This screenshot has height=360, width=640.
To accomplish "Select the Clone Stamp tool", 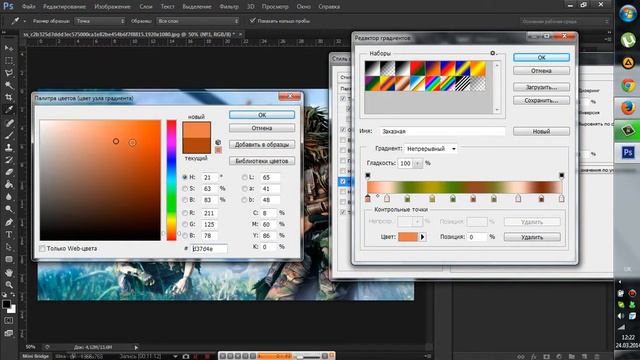I will (x=9, y=147).
